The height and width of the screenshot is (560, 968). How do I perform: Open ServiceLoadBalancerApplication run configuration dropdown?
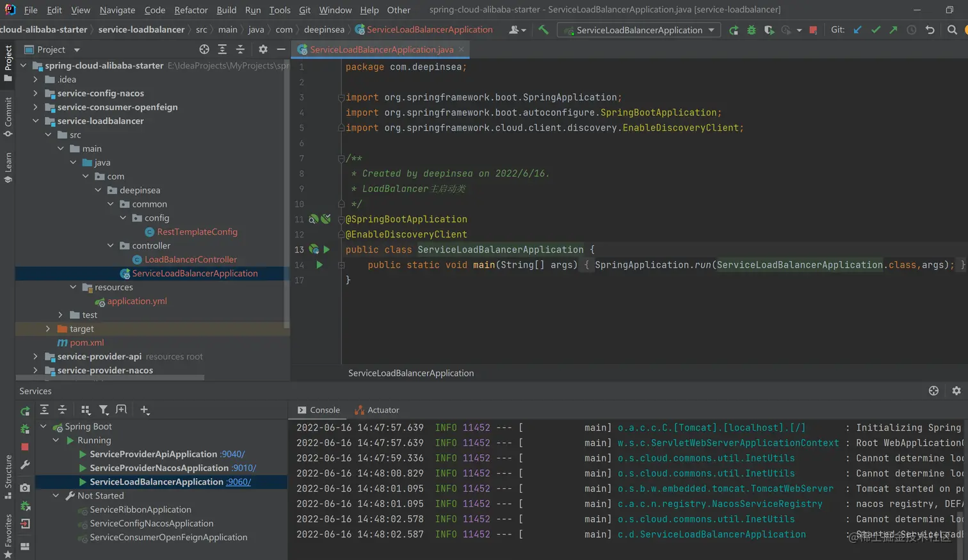point(639,30)
